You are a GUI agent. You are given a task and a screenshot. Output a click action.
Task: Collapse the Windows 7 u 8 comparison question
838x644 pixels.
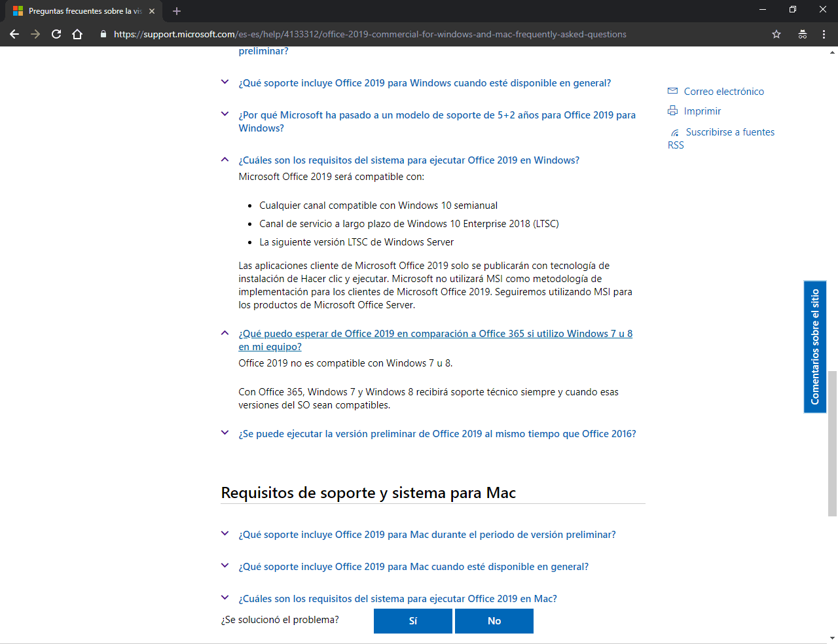point(225,333)
